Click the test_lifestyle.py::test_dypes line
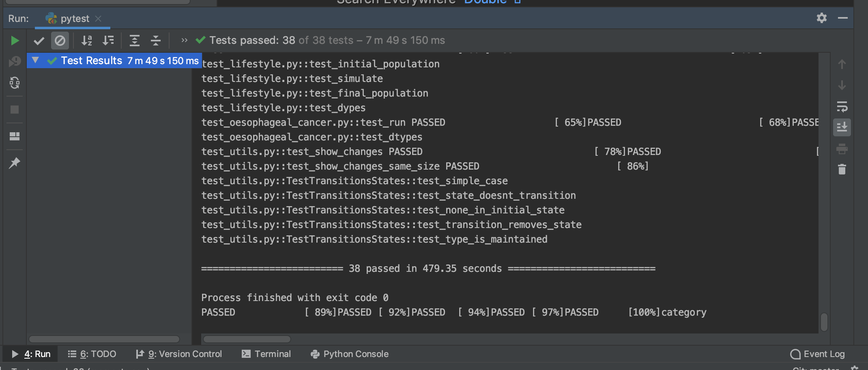The width and height of the screenshot is (868, 370). [x=284, y=108]
